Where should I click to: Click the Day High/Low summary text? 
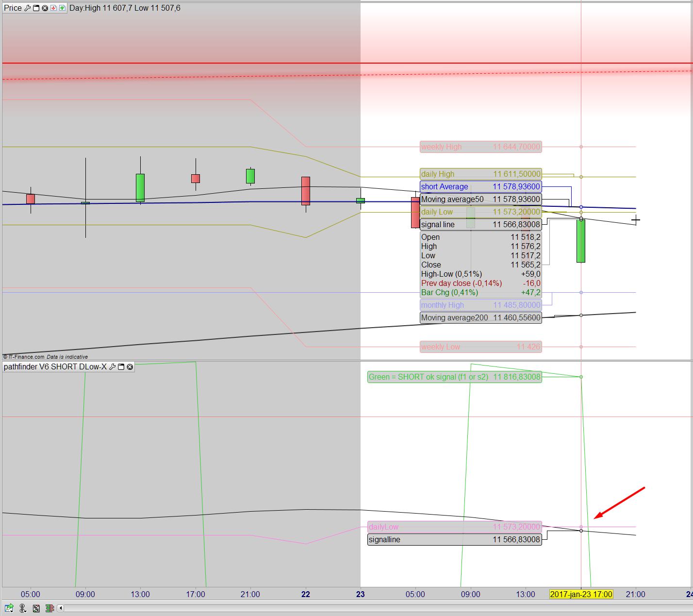[125, 8]
